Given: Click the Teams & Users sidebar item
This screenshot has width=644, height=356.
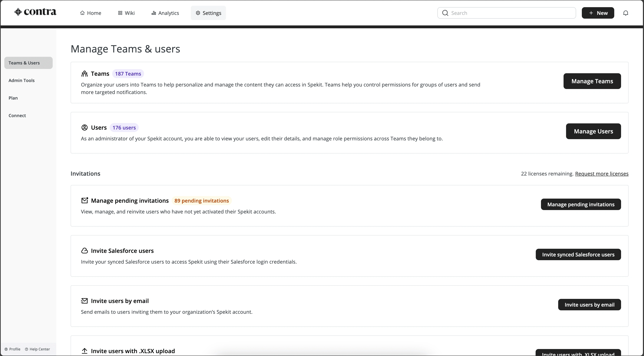Looking at the screenshot, I should (28, 63).
